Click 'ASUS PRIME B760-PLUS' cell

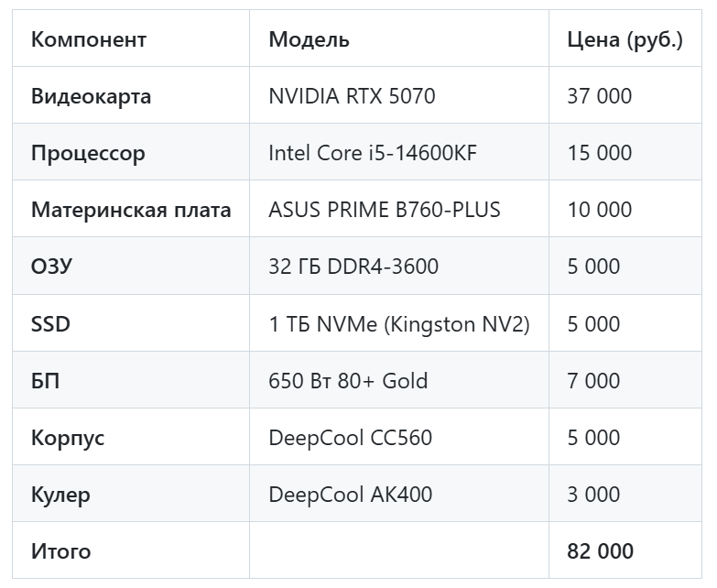[x=385, y=210]
